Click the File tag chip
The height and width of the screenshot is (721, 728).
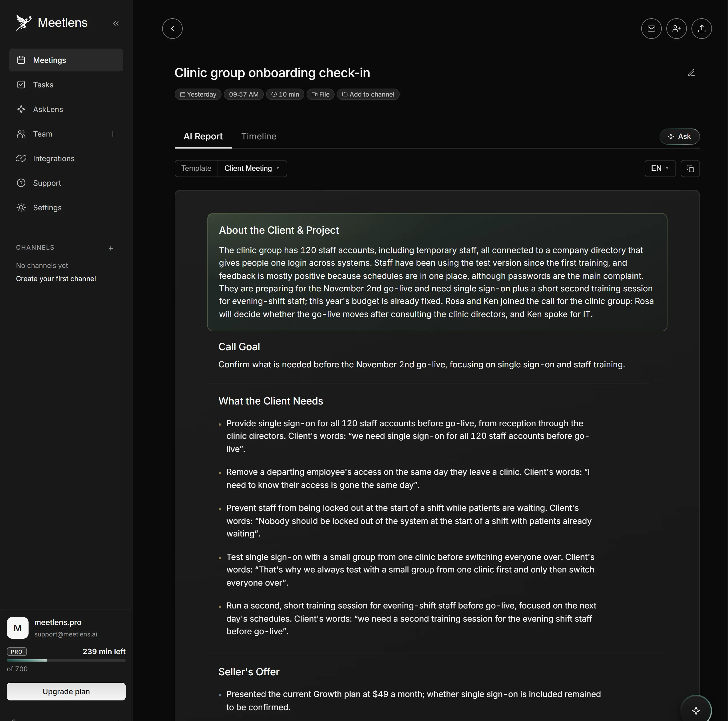pos(321,94)
